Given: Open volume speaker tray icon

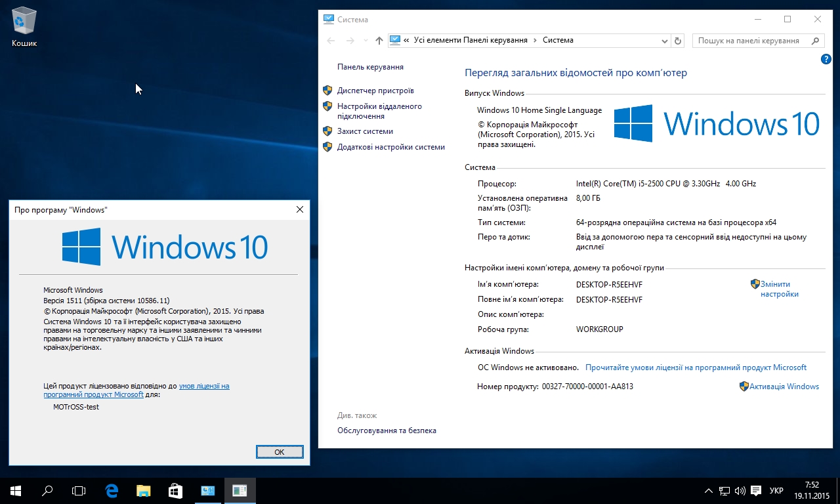Looking at the screenshot, I should click(x=740, y=490).
